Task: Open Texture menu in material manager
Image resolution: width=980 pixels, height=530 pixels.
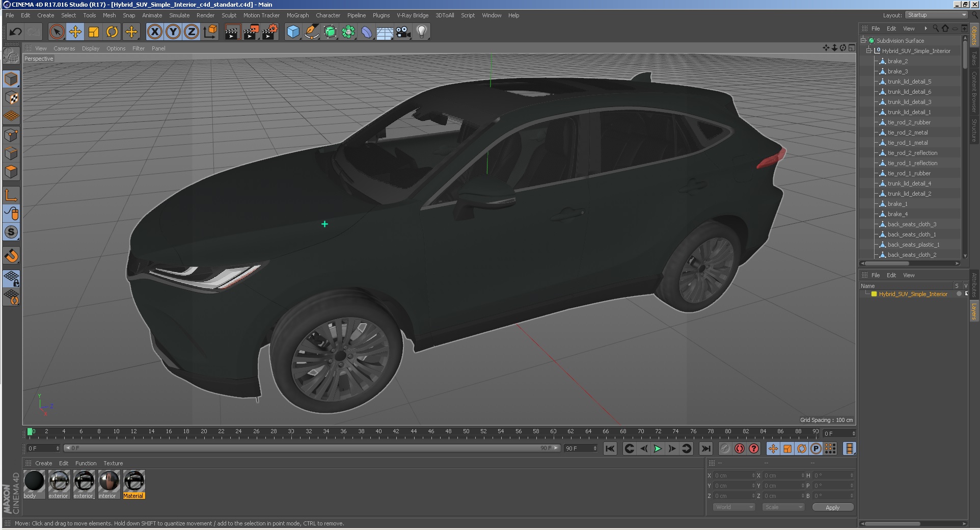Action: (x=113, y=463)
